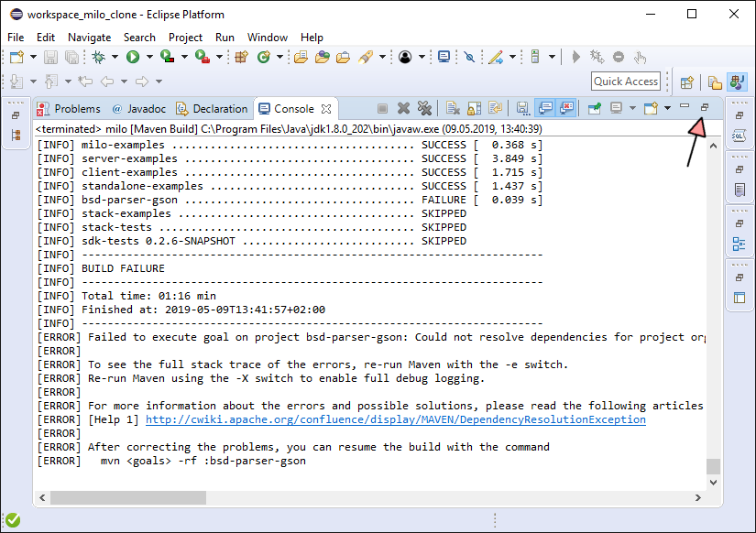Screen dimensions: 756x533
Task: Expand the Run button dropdown arrow
Action: click(x=149, y=57)
